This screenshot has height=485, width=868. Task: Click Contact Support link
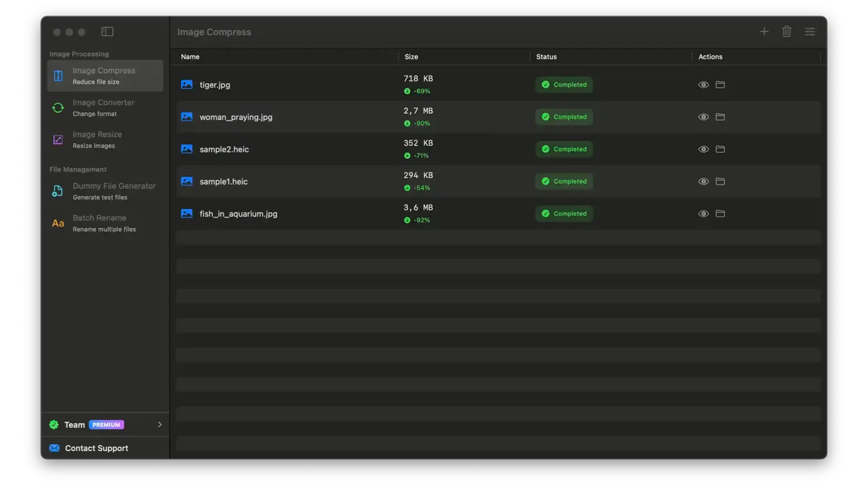coord(96,448)
